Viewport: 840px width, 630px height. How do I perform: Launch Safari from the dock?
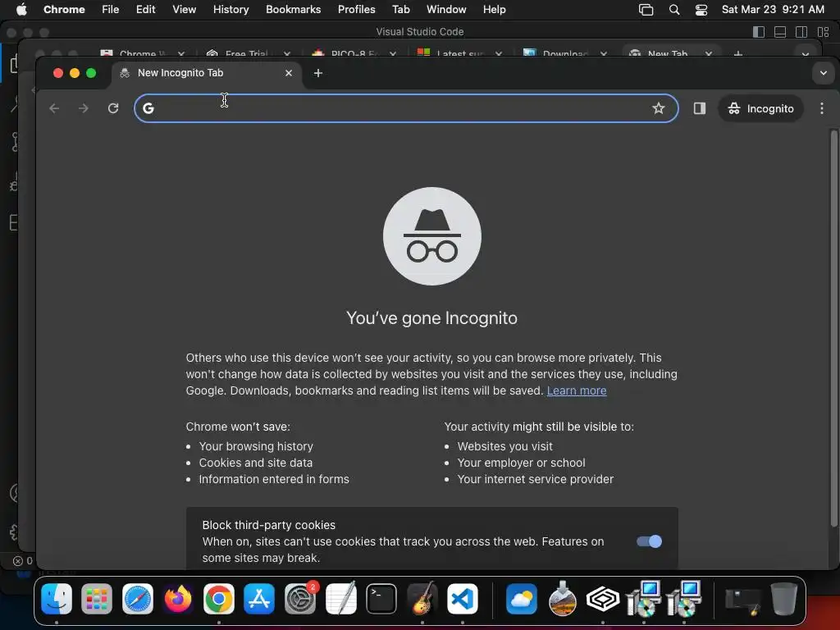click(138, 598)
